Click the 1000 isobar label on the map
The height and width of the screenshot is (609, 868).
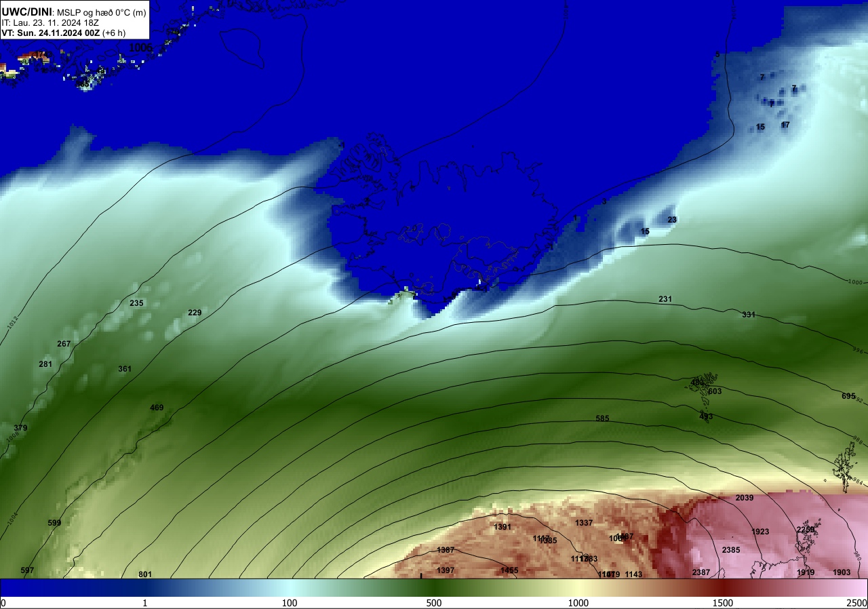855,281
